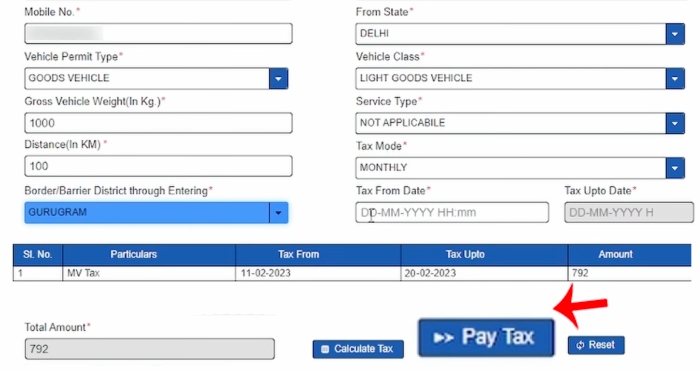The height and width of the screenshot is (371, 700).
Task: Click the Mobile No. input field
Action: 158,33
